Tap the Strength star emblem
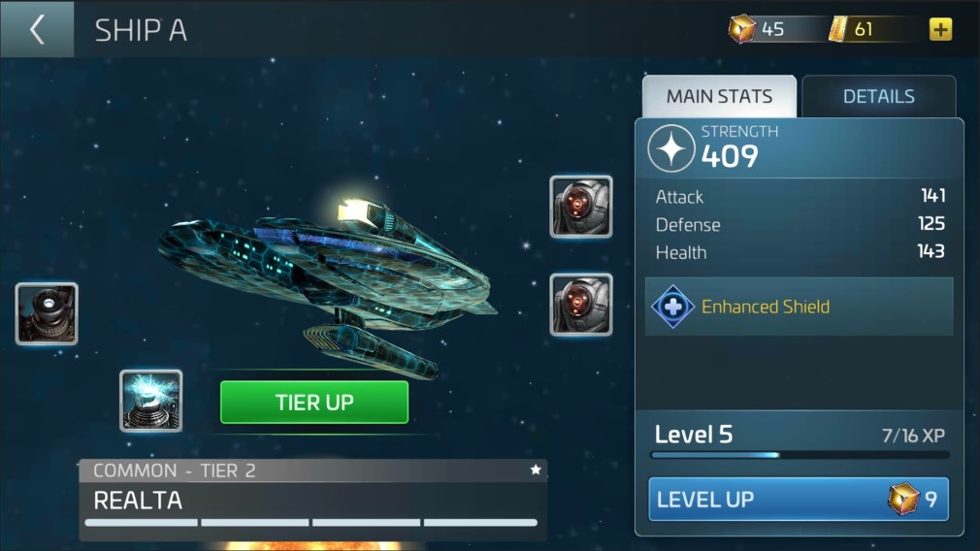980x551 pixels. pos(671,148)
